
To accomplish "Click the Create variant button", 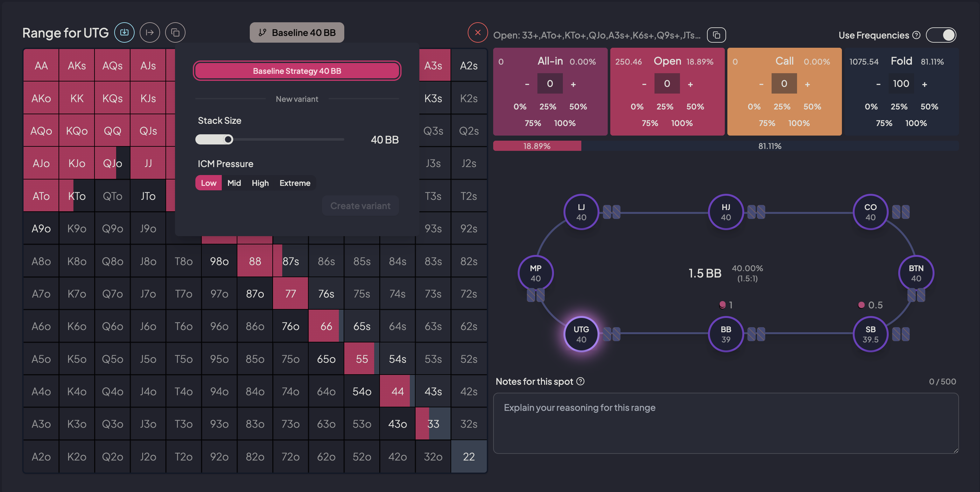I will tap(360, 206).
